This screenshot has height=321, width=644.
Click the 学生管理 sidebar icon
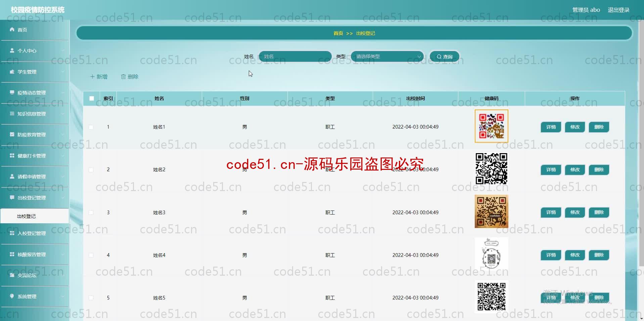point(12,72)
